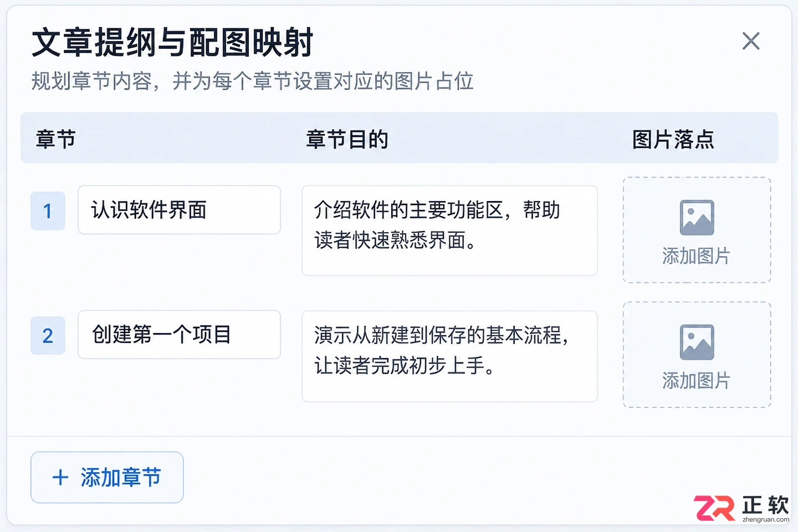Click the 图片落点 column header

point(673,139)
